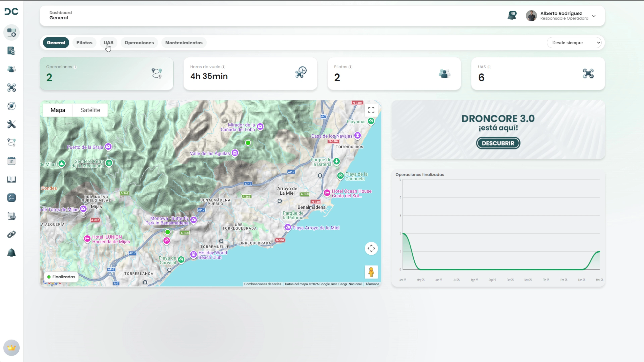Switch map to Mapa view
The width and height of the screenshot is (644, 362).
coord(58,110)
